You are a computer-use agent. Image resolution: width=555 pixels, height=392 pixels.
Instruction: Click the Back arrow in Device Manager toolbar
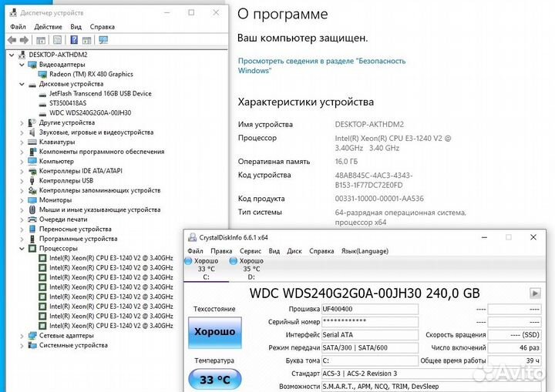click(x=12, y=40)
